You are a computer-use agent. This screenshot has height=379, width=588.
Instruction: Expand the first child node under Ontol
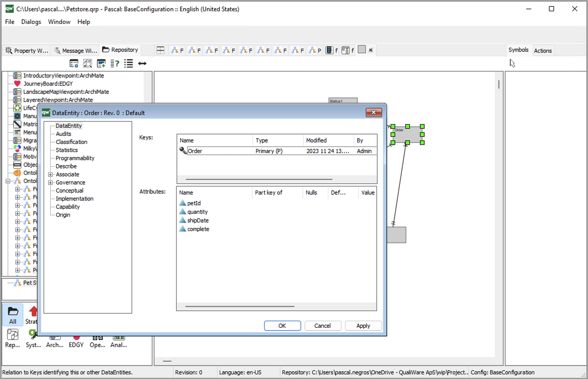click(17, 189)
